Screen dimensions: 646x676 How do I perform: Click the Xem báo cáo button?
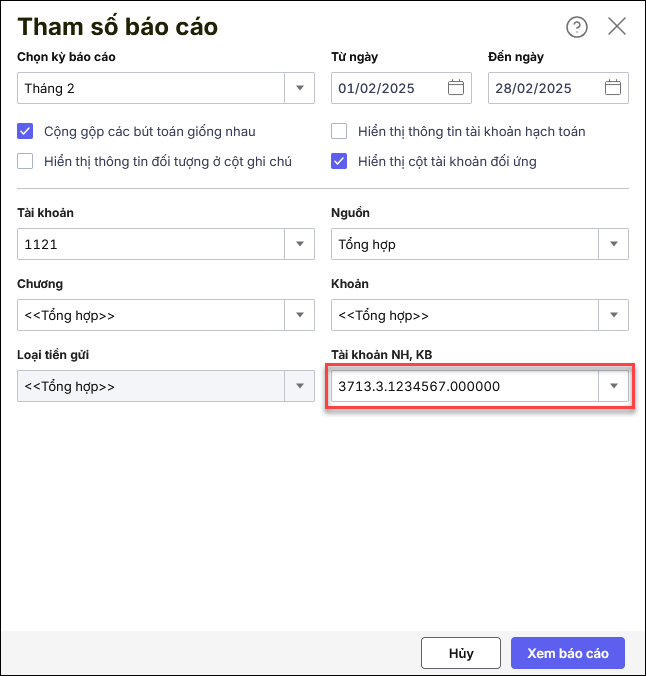pyautogui.click(x=568, y=653)
